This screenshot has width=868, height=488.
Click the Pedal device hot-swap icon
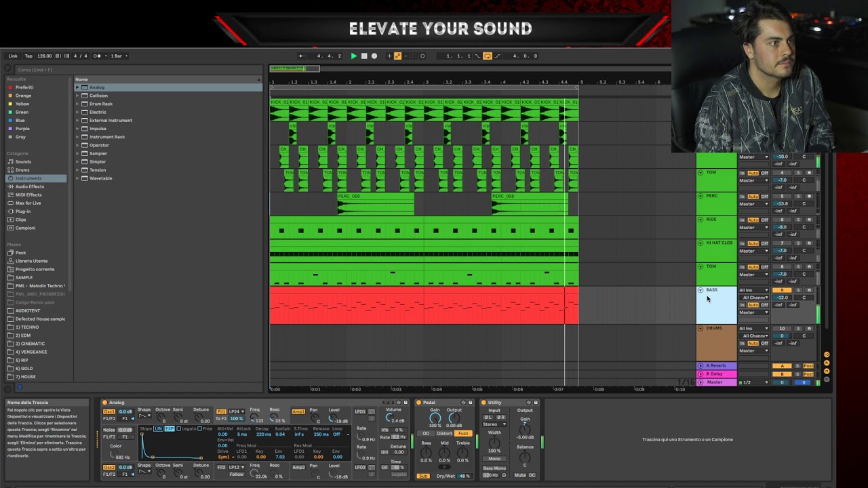coord(463,403)
